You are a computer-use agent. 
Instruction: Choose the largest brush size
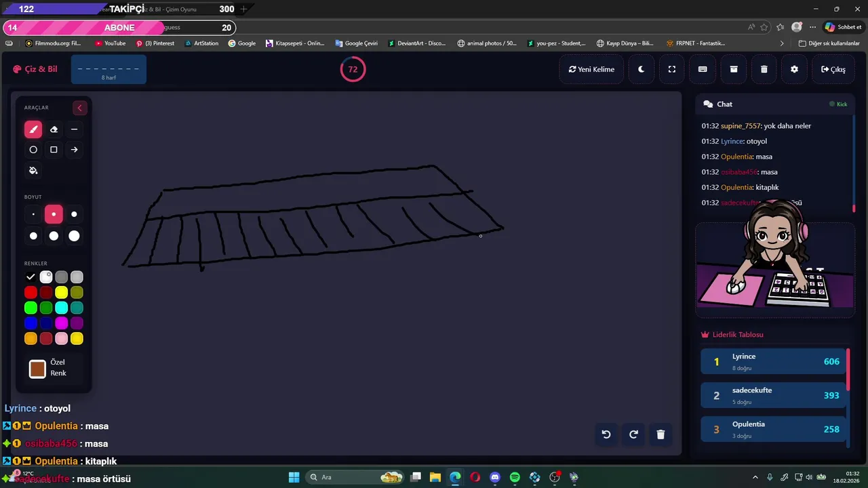[74, 236]
